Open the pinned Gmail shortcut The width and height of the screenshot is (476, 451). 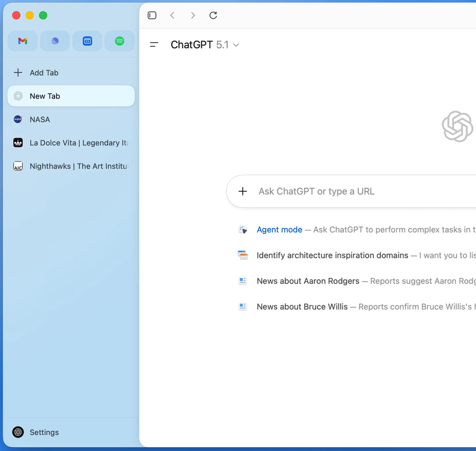[22, 41]
